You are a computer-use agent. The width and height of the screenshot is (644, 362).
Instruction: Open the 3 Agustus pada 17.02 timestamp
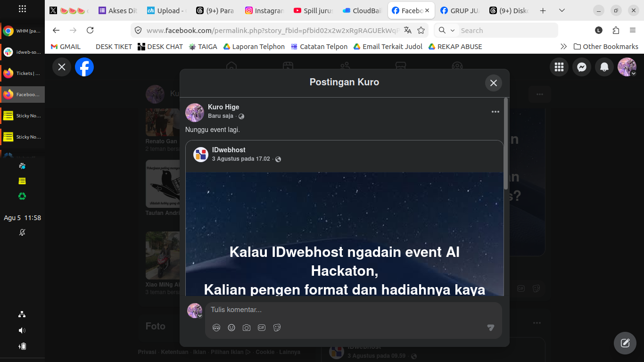tap(241, 159)
